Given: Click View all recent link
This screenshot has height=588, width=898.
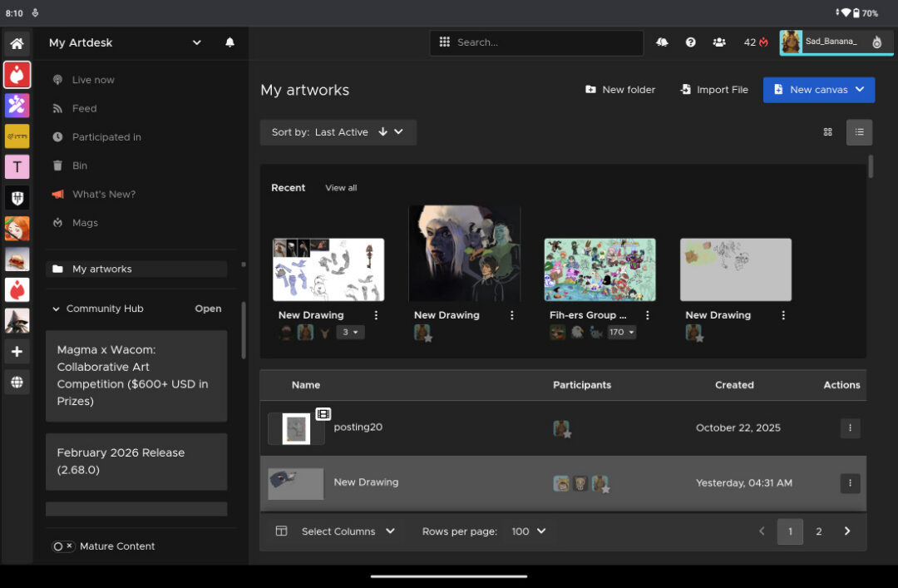Looking at the screenshot, I should (341, 188).
